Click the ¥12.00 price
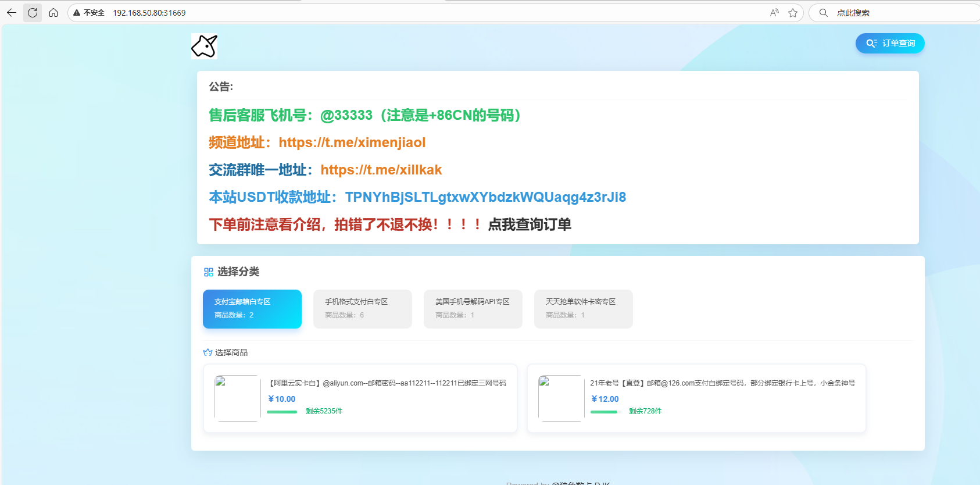980x485 pixels. point(605,399)
